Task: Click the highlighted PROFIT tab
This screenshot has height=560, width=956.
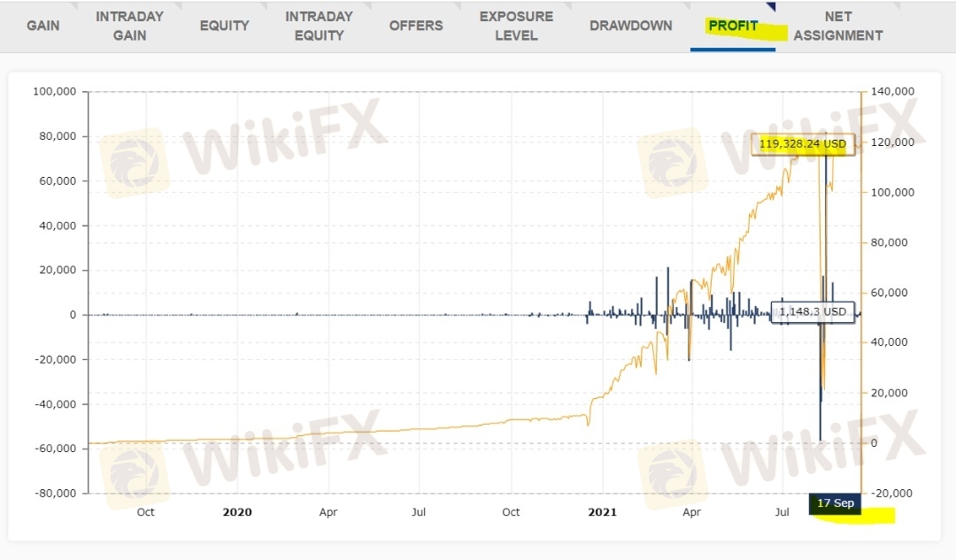Action: [733, 26]
